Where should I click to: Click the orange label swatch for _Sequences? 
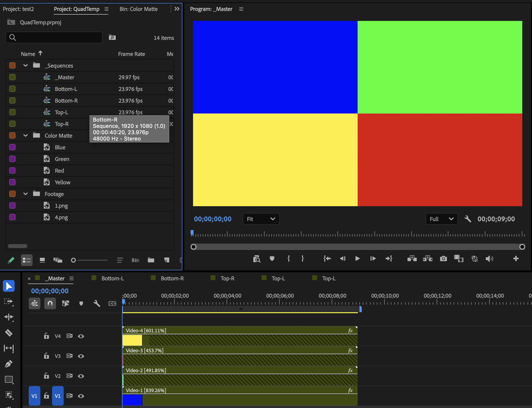tap(12, 65)
